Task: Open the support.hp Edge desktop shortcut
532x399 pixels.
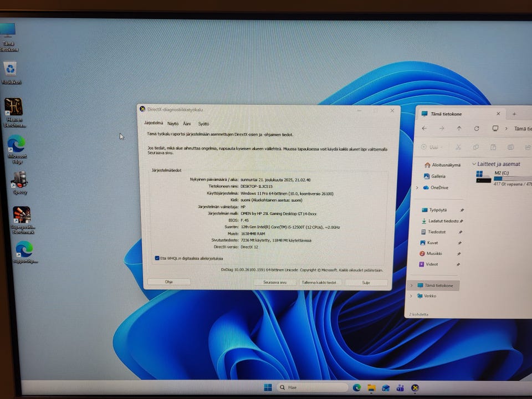Action: pyautogui.click(x=25, y=252)
